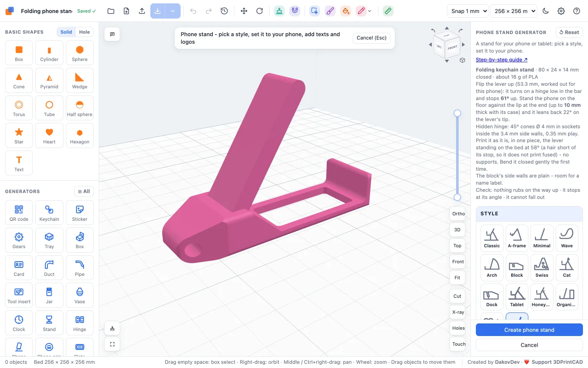Screen dimensions: 588x368
Task: Click Cancel (Esc) in the hint banner
Action: [372, 38]
